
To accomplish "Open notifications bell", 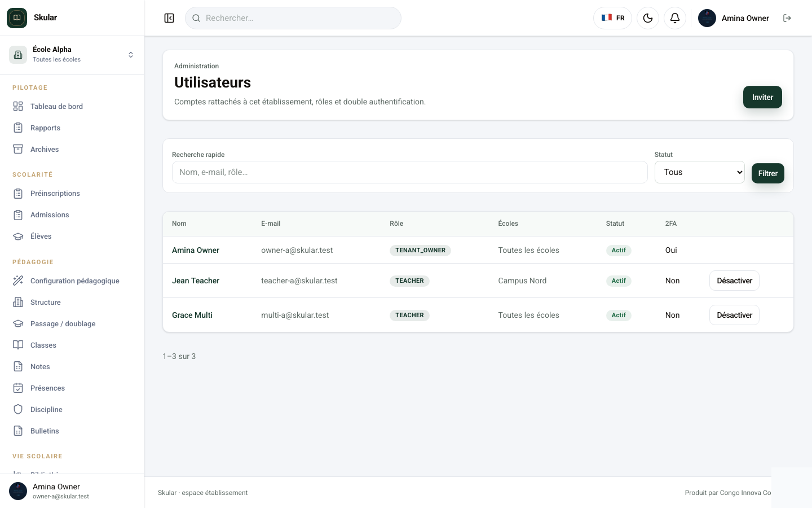I will click(x=675, y=18).
